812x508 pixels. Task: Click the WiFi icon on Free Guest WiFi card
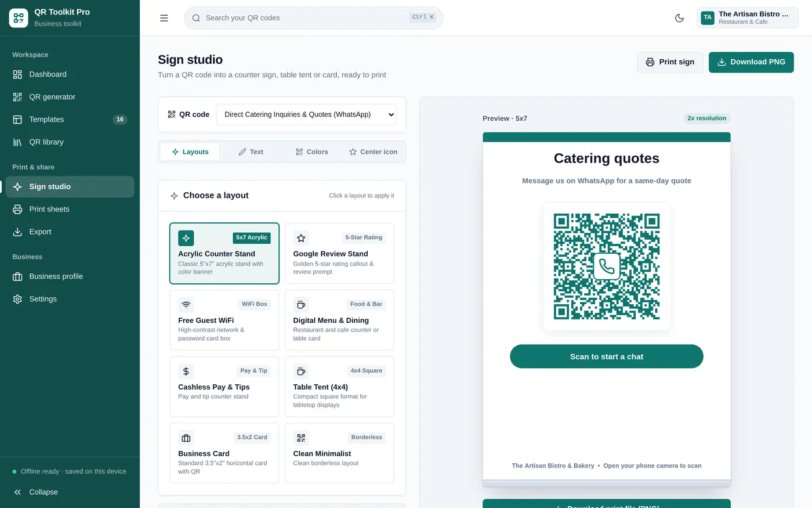coord(186,305)
